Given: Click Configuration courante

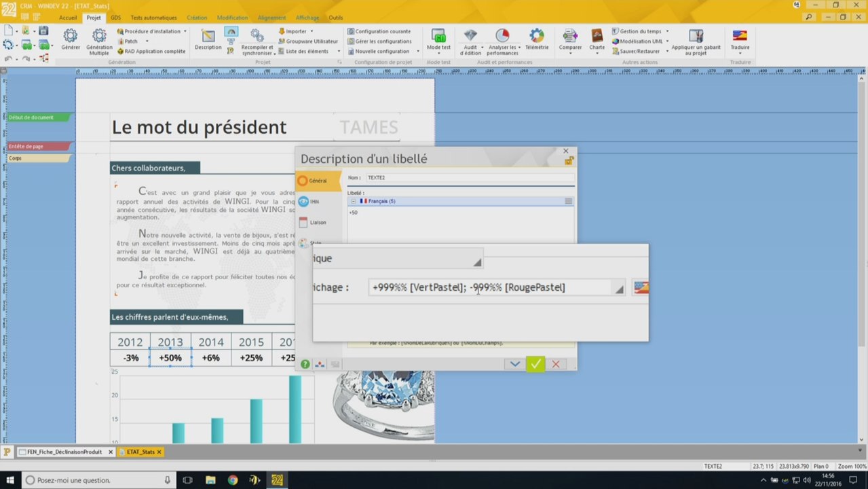Looking at the screenshot, I should tap(379, 31).
